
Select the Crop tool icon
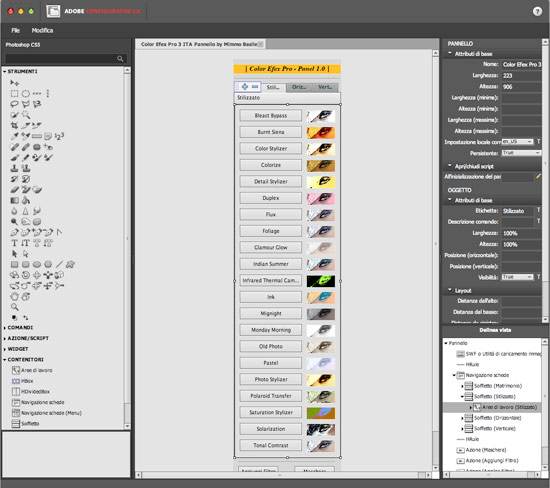click(x=14, y=125)
